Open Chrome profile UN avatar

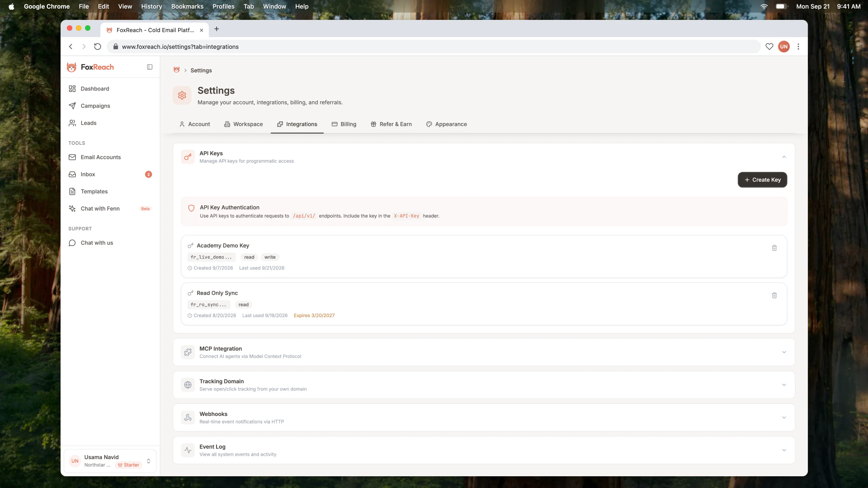[x=784, y=46]
